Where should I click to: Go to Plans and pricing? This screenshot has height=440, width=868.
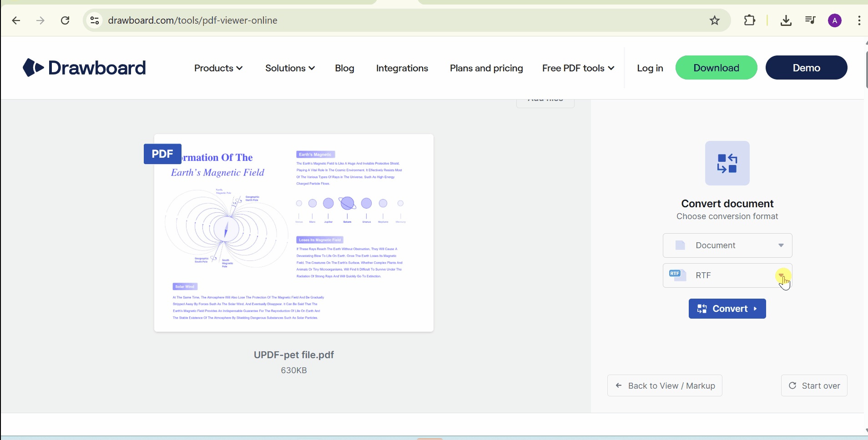(486, 68)
